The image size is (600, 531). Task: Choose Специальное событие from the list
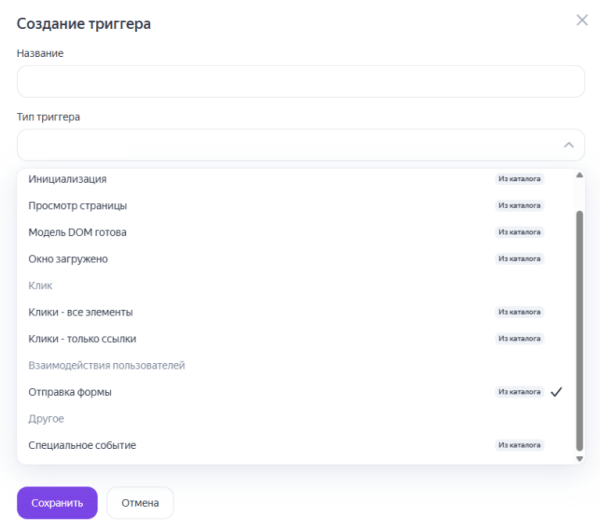[82, 445]
